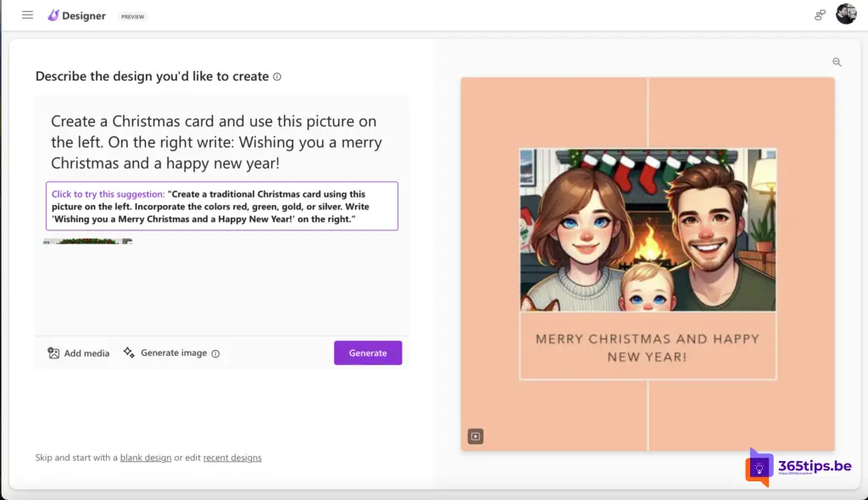Click the PREVIEW badge beside Designer
Image resolution: width=868 pixels, height=500 pixels.
(x=132, y=16)
